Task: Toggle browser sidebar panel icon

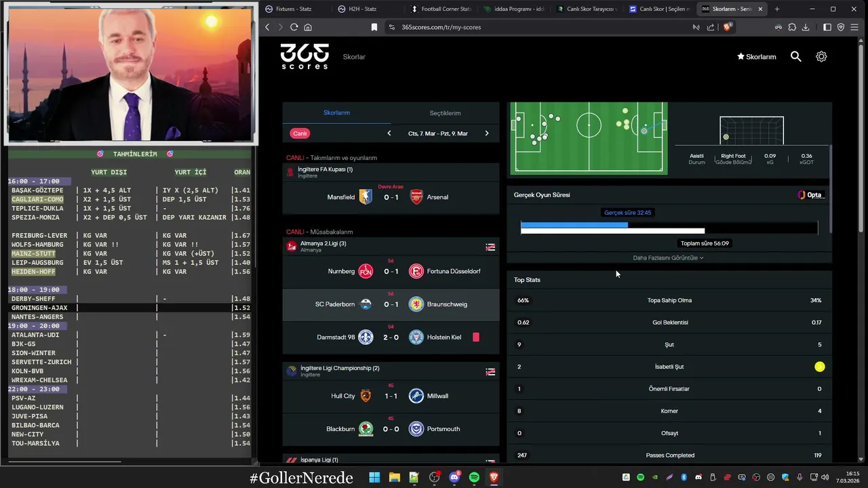Action: click(827, 27)
